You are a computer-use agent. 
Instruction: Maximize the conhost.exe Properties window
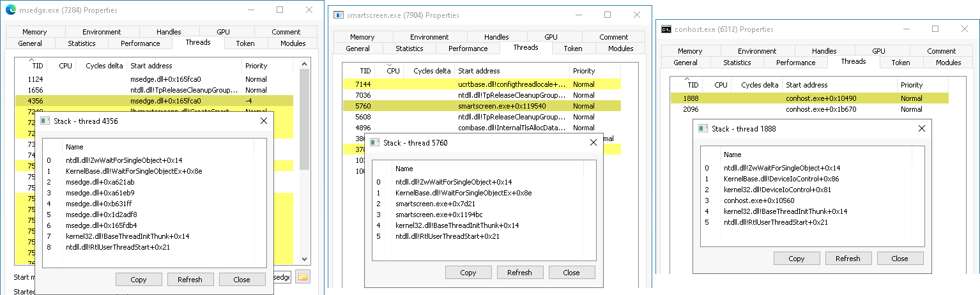pyautogui.click(x=935, y=29)
